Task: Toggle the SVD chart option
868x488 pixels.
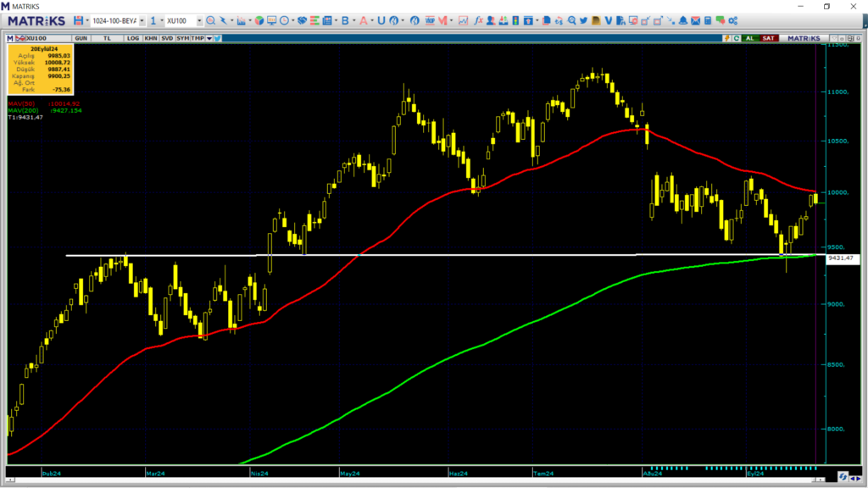Action: (167, 38)
